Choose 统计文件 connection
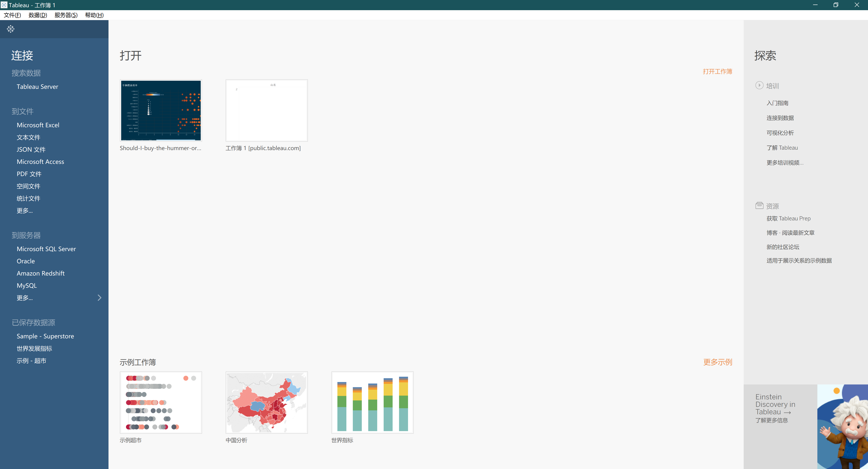Screen dimensions: 868x469 point(29,198)
